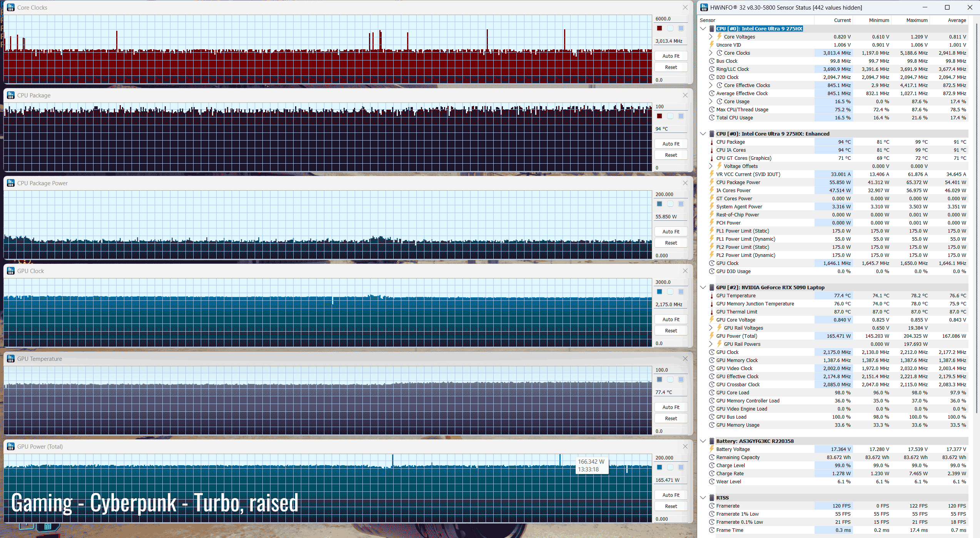Click HWiNFO icon in GPU Temperature graph title
The height and width of the screenshot is (538, 980).
[11, 359]
